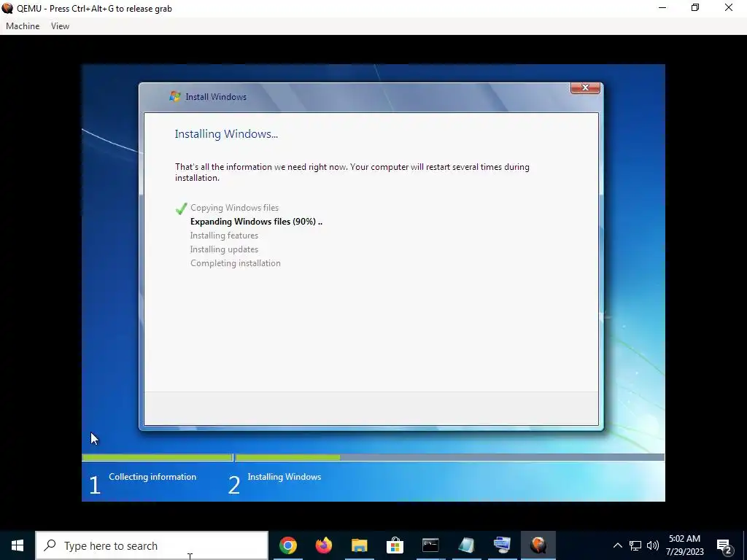Click the green checkmark next to Copying Windows files
The height and width of the screenshot is (560, 747).
[x=181, y=209]
